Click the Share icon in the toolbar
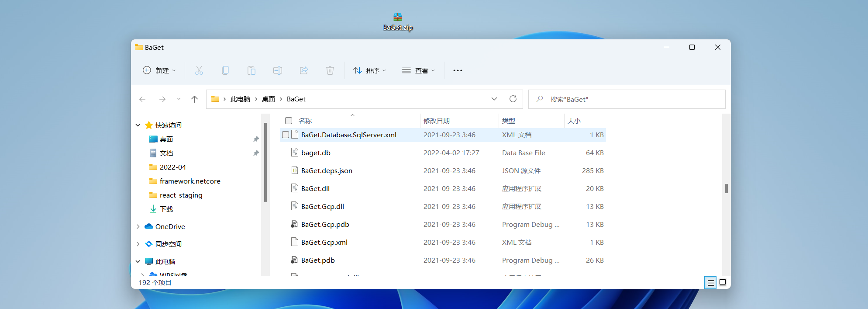This screenshot has height=309, width=868. [304, 70]
